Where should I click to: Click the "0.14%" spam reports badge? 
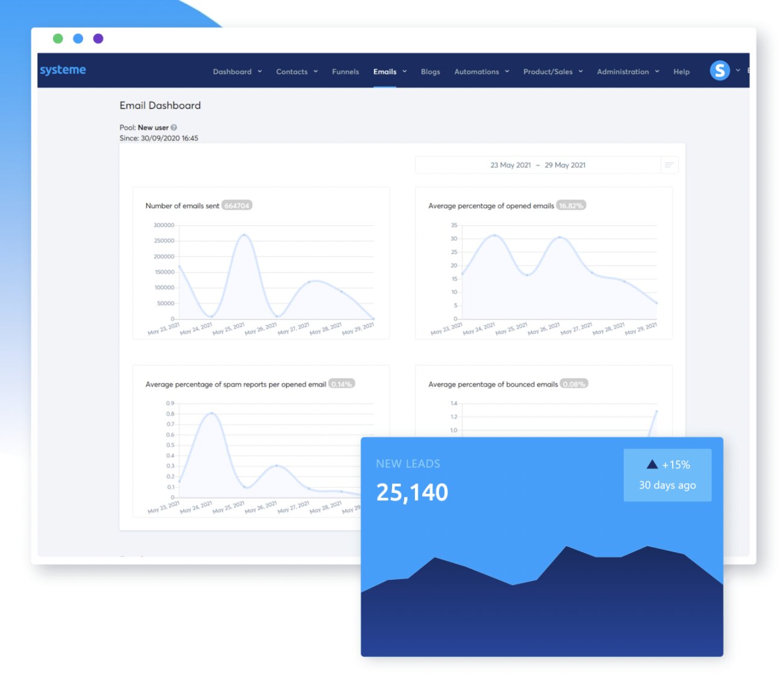coord(341,384)
